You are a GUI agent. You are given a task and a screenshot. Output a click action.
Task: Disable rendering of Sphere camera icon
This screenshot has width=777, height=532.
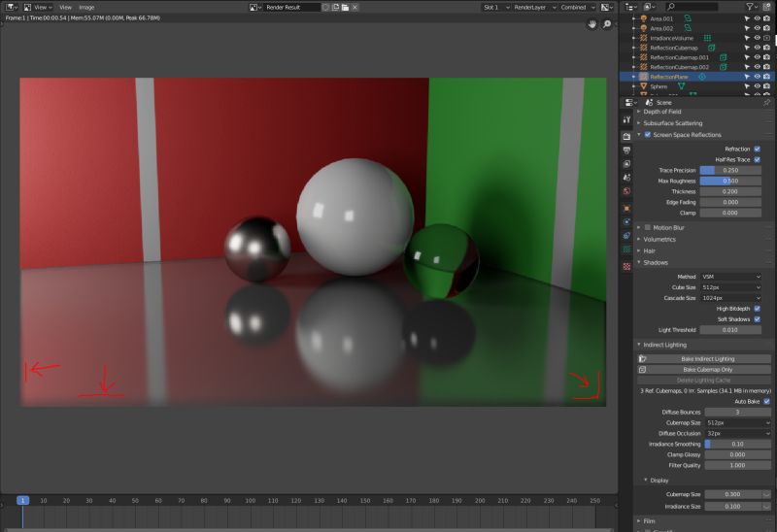766,86
